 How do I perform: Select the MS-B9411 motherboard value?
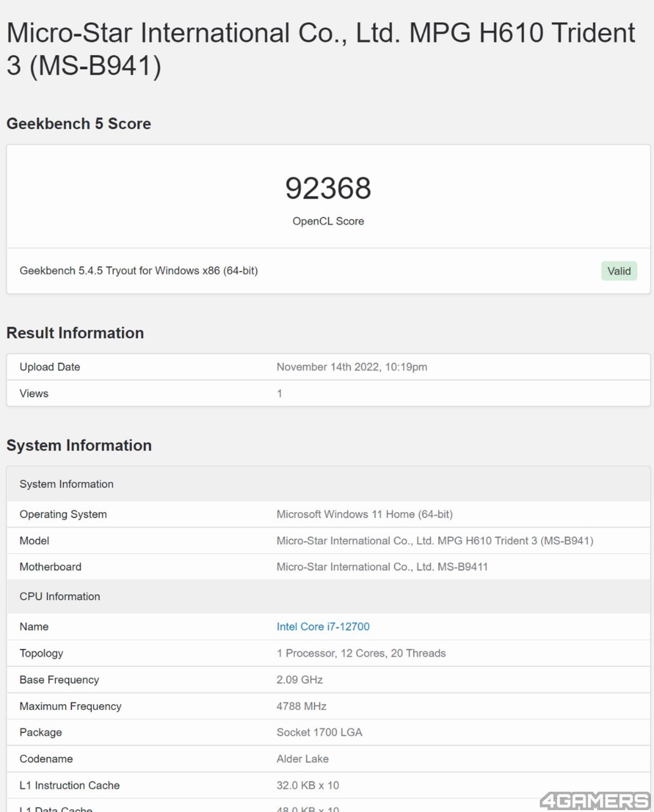pos(382,567)
